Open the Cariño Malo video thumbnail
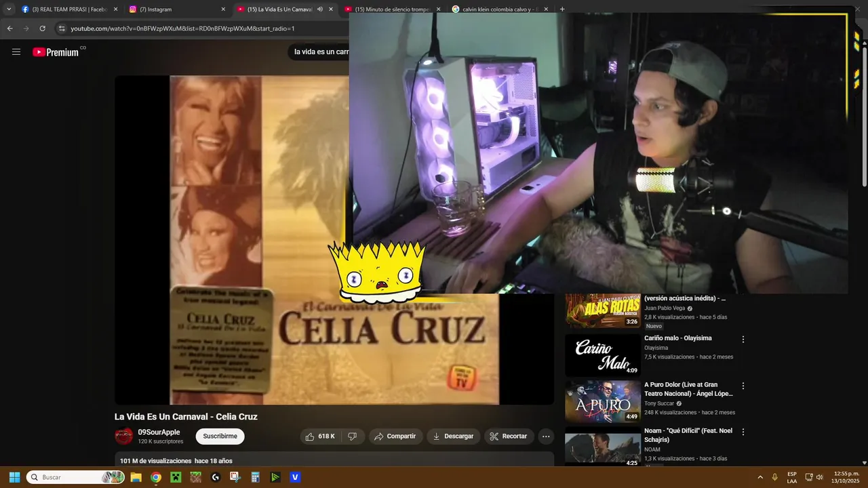The image size is (868, 488). click(603, 355)
